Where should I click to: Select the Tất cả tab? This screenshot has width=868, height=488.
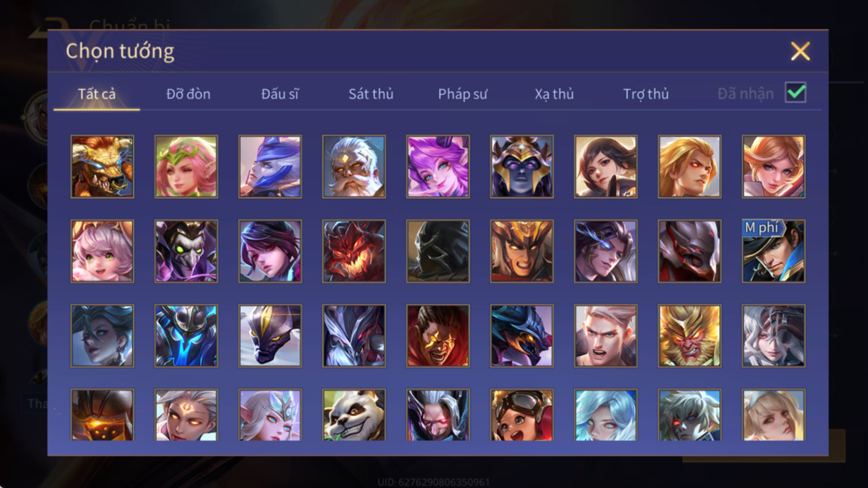97,94
